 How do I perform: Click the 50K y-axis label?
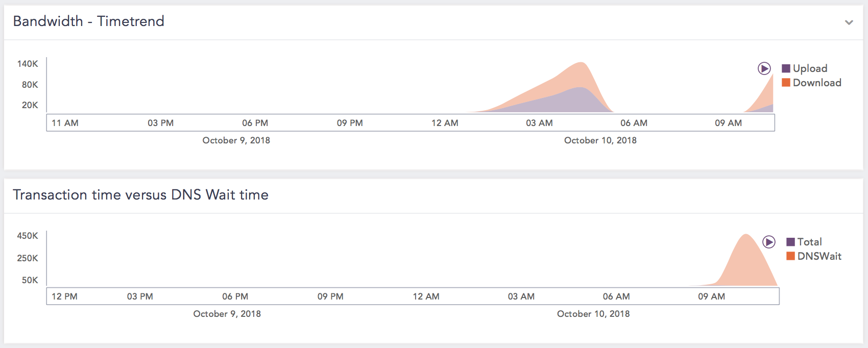pos(30,280)
